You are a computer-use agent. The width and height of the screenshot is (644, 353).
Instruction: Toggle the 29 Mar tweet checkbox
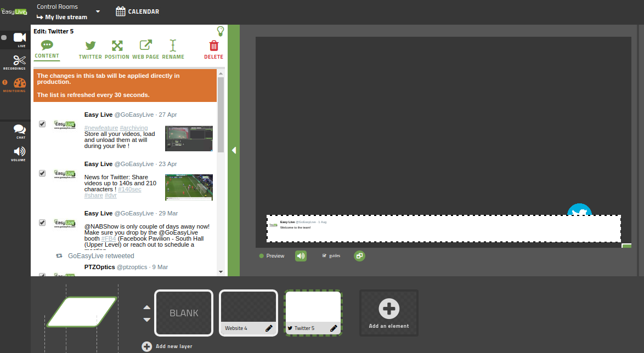[42, 223]
